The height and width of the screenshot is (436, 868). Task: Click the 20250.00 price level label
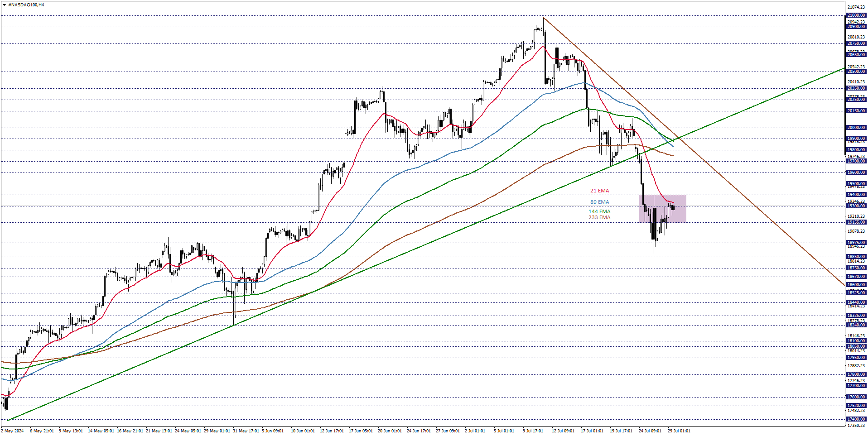856,100
